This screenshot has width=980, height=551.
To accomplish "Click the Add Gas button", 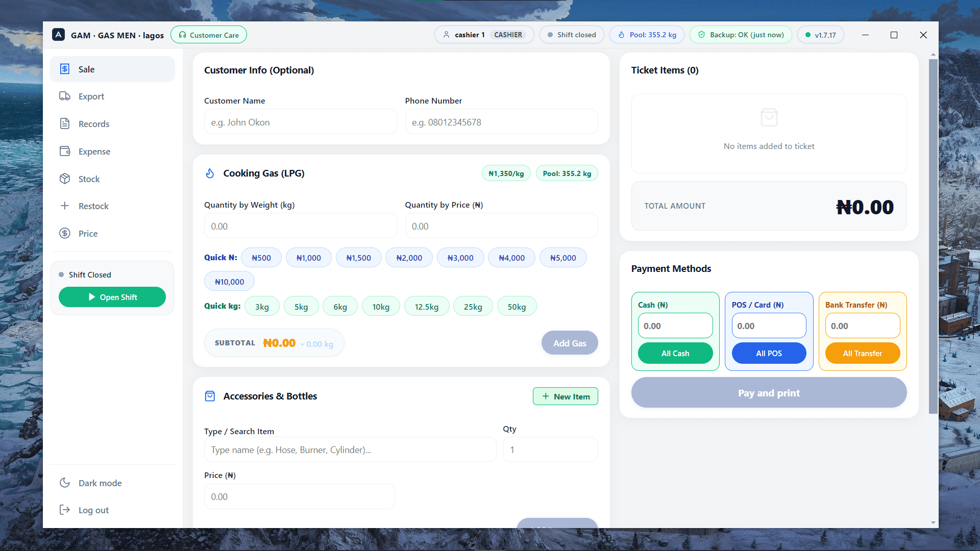I will [x=570, y=343].
